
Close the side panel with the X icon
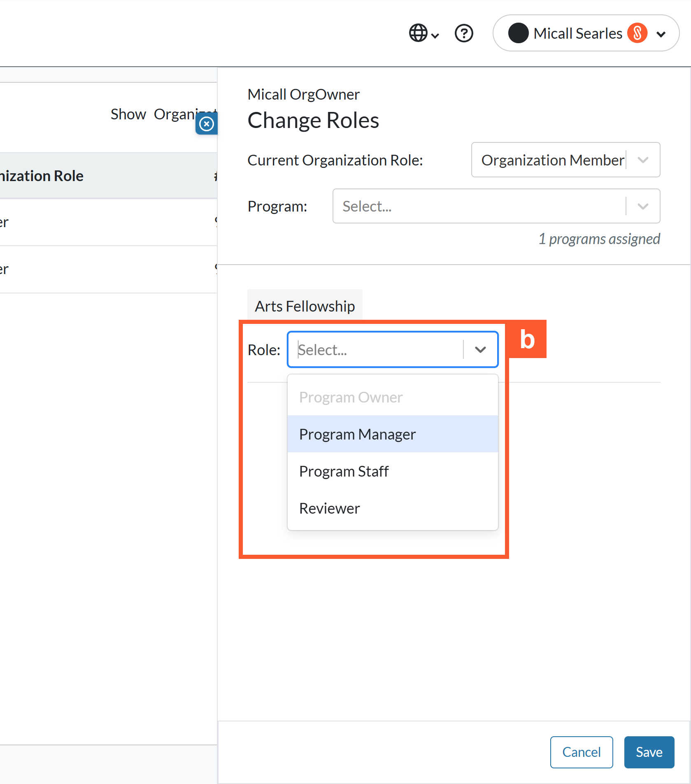207,123
